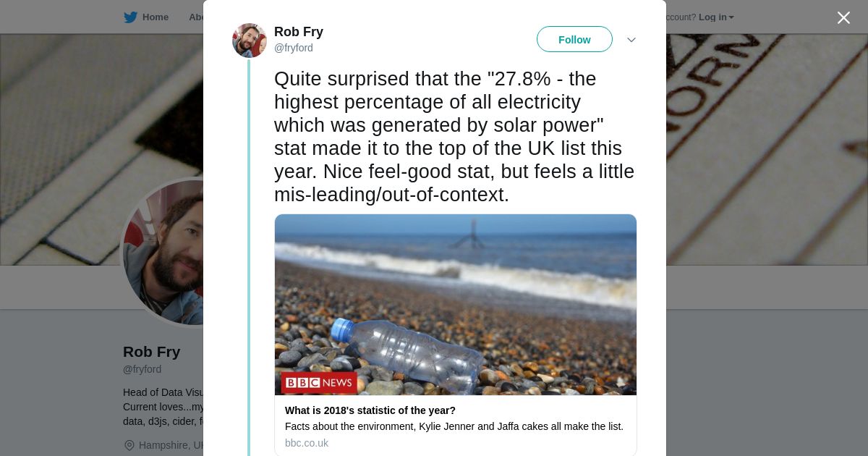This screenshot has height=456, width=868.
Task: Click the Rob Fry profile name below the photo
Action: (152, 352)
